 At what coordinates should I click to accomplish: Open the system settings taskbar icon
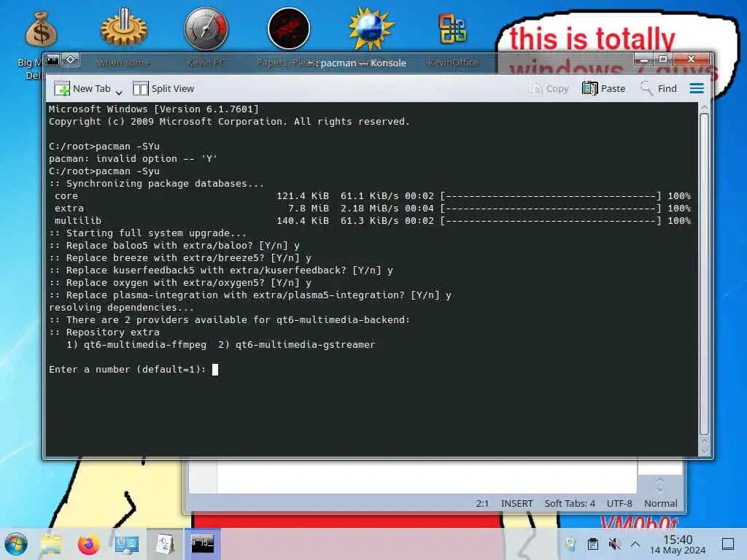127,544
